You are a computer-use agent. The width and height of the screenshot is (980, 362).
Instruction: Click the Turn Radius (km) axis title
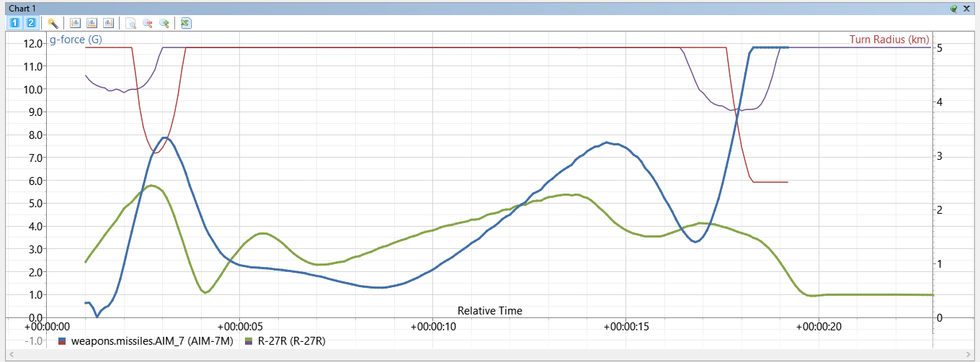[889, 40]
